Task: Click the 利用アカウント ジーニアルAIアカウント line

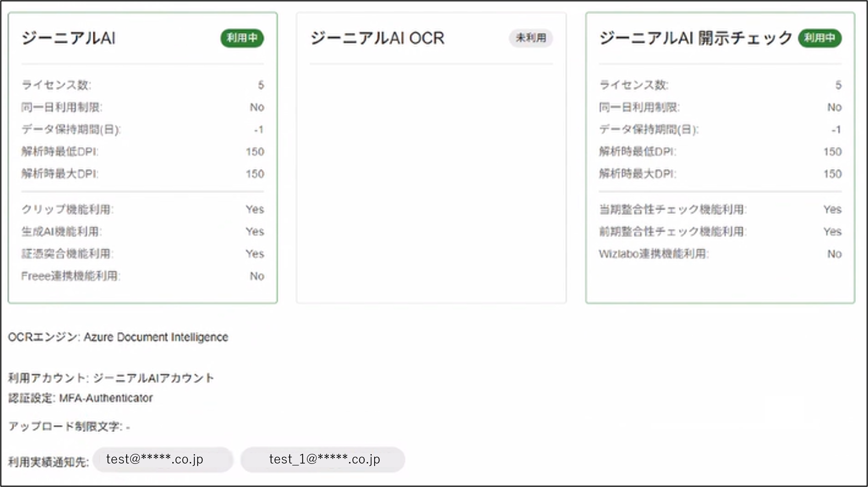Action: pos(111,378)
